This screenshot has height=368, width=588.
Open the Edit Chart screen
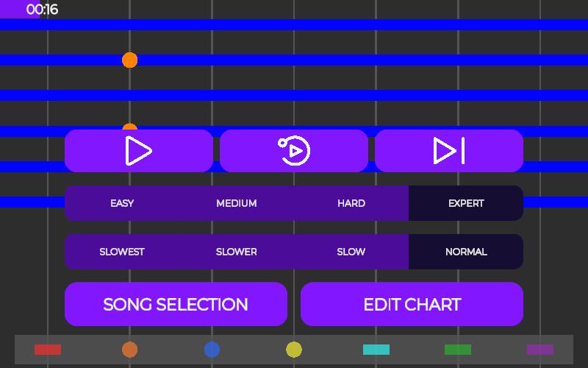[412, 304]
